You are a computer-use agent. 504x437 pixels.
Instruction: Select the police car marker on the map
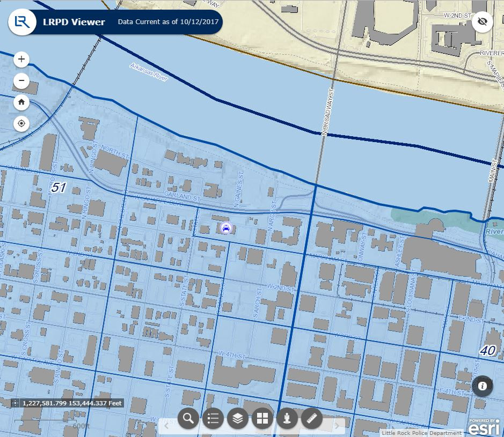pyautogui.click(x=226, y=227)
